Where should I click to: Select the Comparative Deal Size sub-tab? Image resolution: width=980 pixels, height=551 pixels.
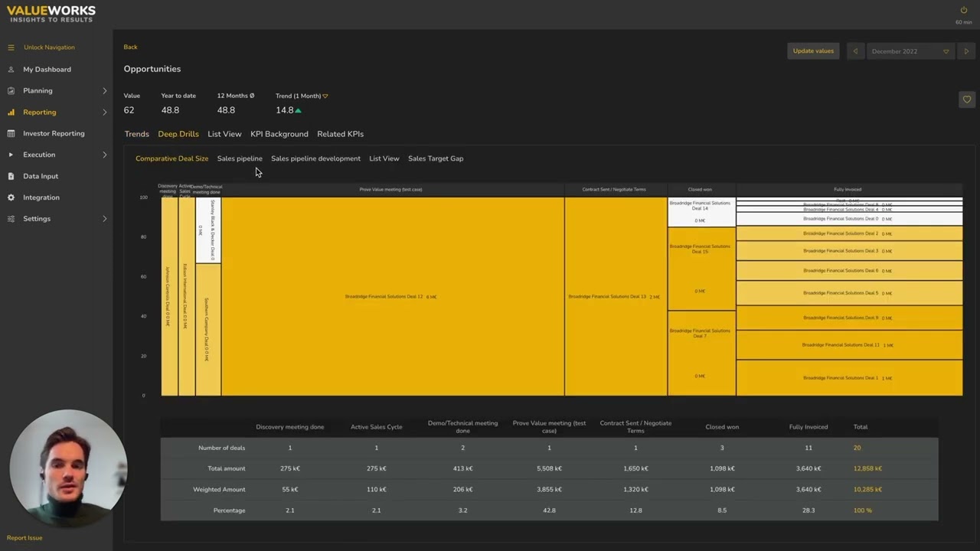tap(171, 158)
